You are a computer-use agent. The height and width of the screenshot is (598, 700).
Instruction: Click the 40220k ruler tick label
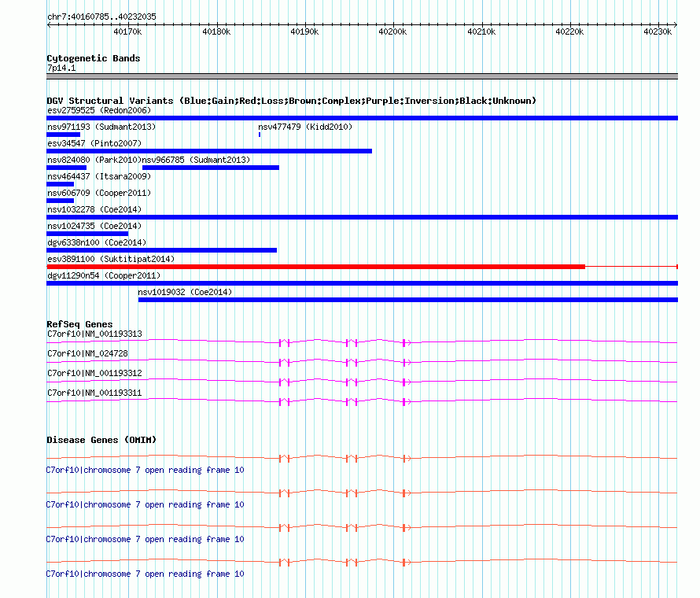pos(569,31)
